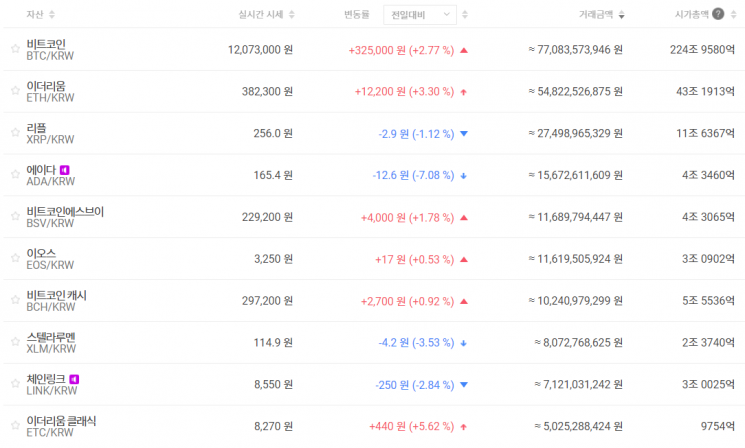Click 자산 column header

(35, 15)
